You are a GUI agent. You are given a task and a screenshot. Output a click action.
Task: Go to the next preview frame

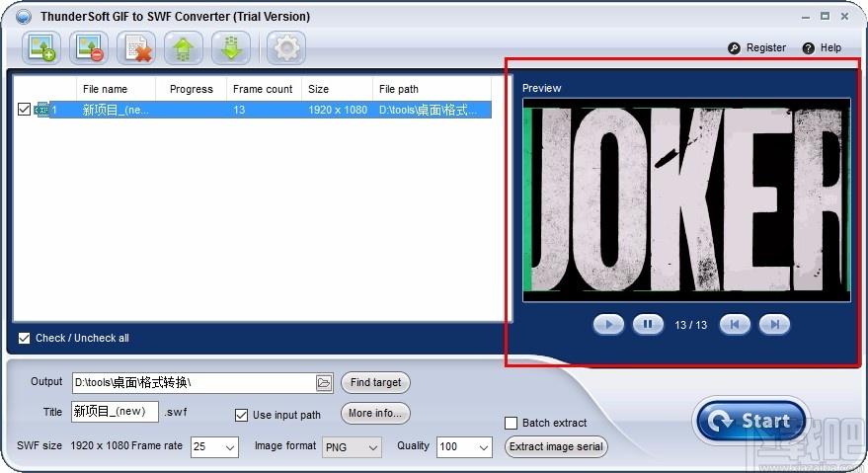(774, 325)
